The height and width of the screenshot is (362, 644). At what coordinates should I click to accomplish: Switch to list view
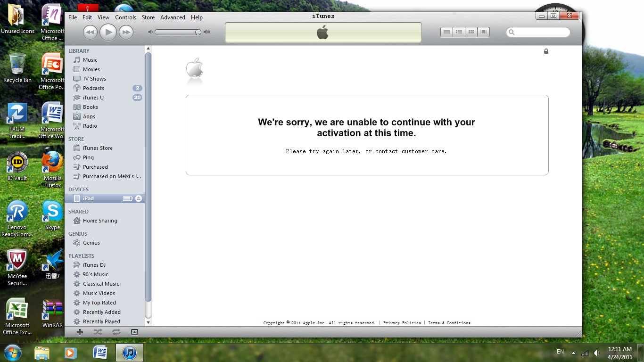446,32
